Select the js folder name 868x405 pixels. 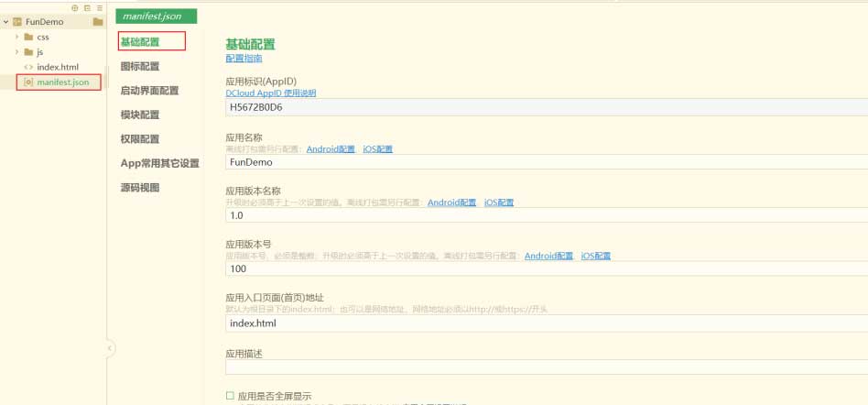(40, 52)
